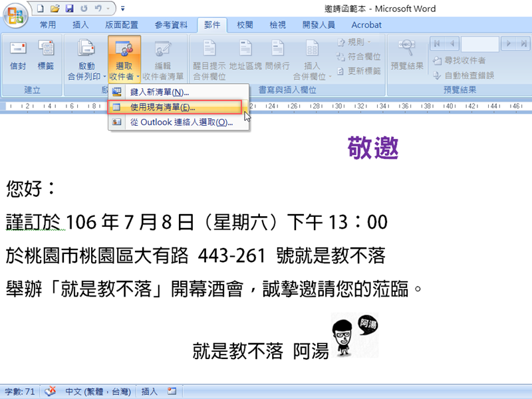Click the 編輯收件者清單 button
The image size is (532, 399).
tap(163, 59)
